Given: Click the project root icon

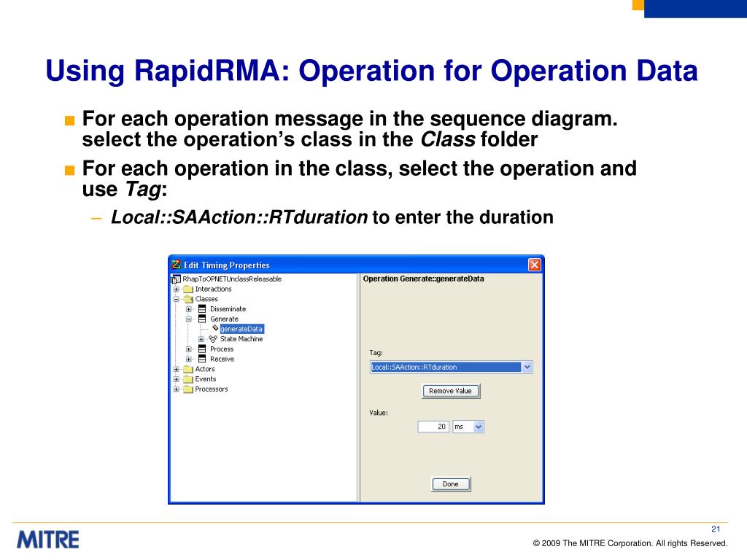Looking at the screenshot, I should (176, 279).
